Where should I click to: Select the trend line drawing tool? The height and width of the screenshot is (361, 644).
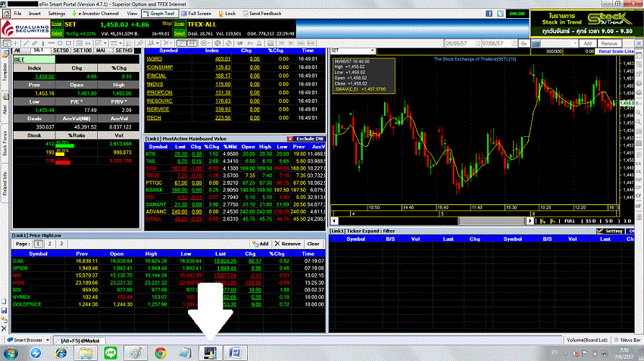26,43
